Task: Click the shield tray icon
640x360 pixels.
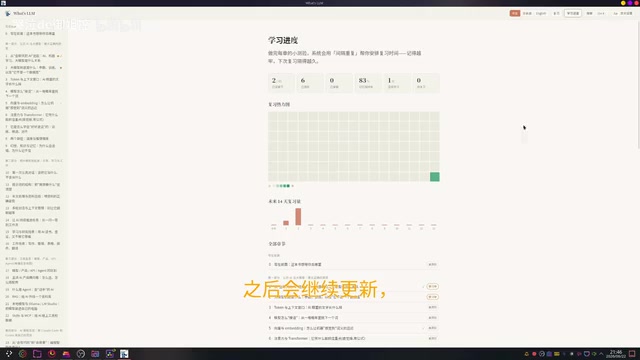Action: [587, 354]
